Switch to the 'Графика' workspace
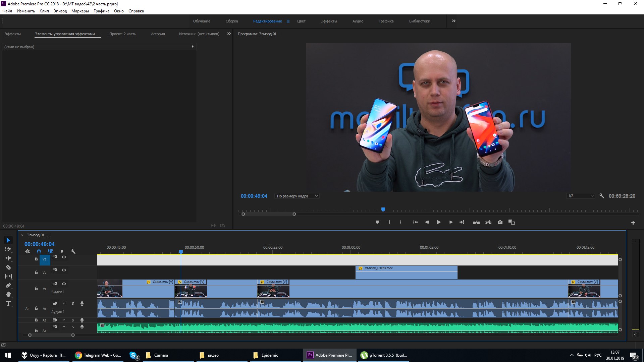This screenshot has width=644, height=362. point(386,21)
